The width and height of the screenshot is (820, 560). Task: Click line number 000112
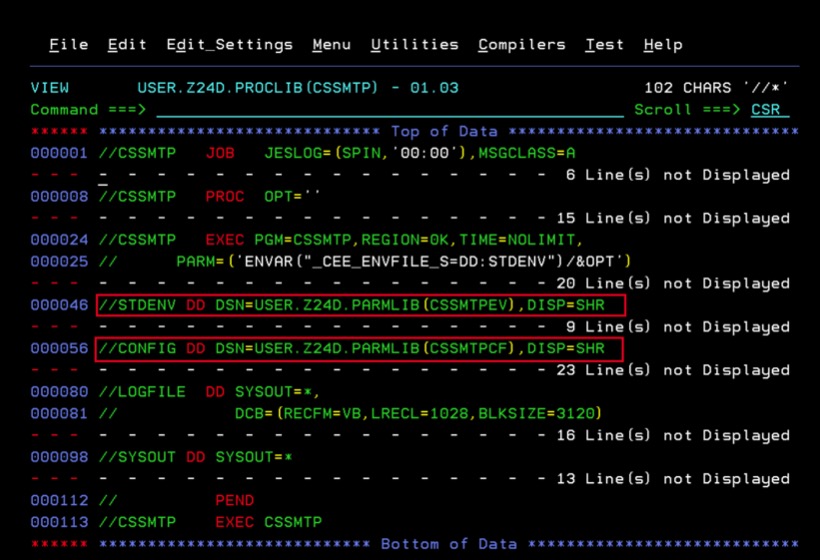tap(59, 500)
